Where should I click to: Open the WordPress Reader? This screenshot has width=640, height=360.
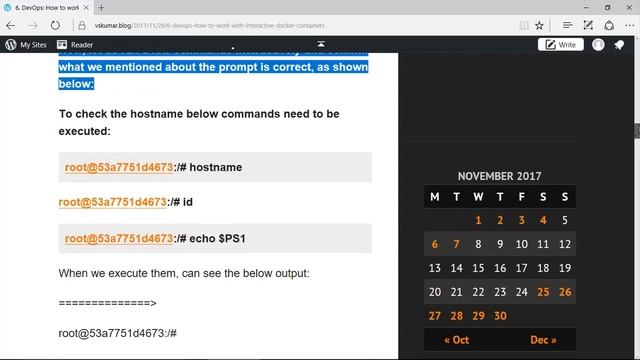tap(75, 44)
